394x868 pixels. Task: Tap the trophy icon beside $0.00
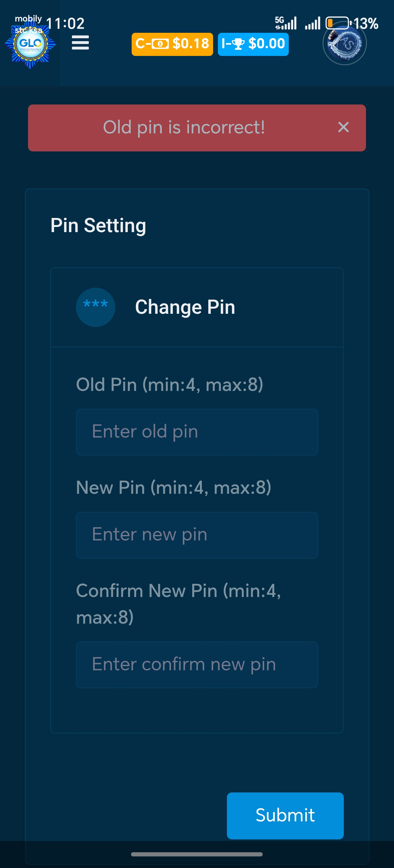238,44
